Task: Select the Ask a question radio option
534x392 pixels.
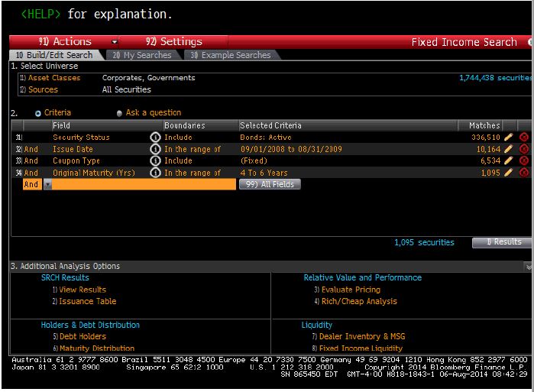Action: point(119,113)
